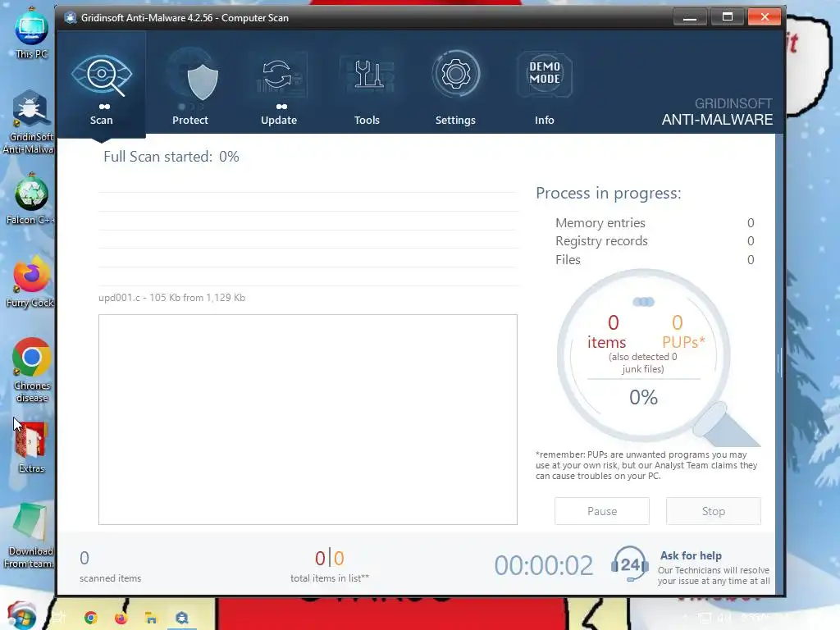This screenshot has width=840, height=630.
Task: Open the Scan tab
Action: (x=101, y=85)
